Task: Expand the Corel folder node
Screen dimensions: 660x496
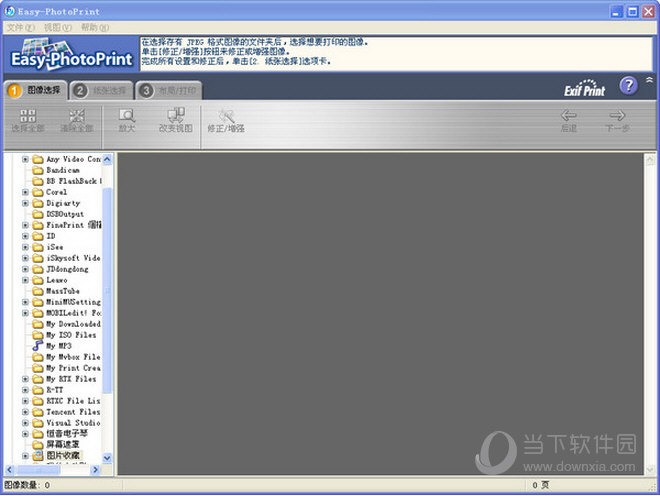Action: pos(25,192)
